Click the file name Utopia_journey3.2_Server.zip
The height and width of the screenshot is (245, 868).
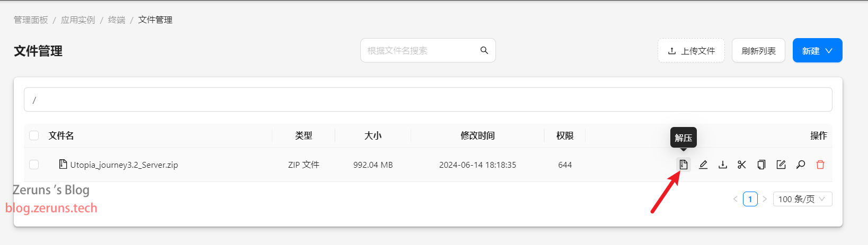[124, 165]
